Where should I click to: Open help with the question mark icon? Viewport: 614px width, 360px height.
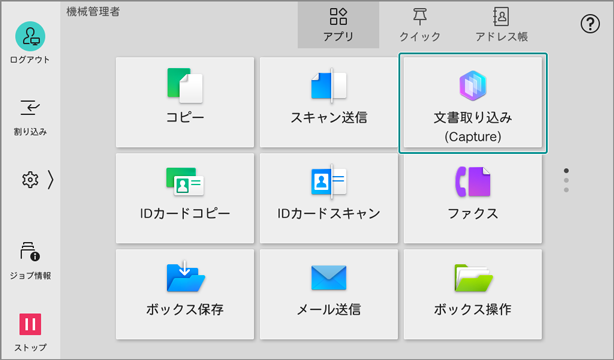click(x=590, y=24)
